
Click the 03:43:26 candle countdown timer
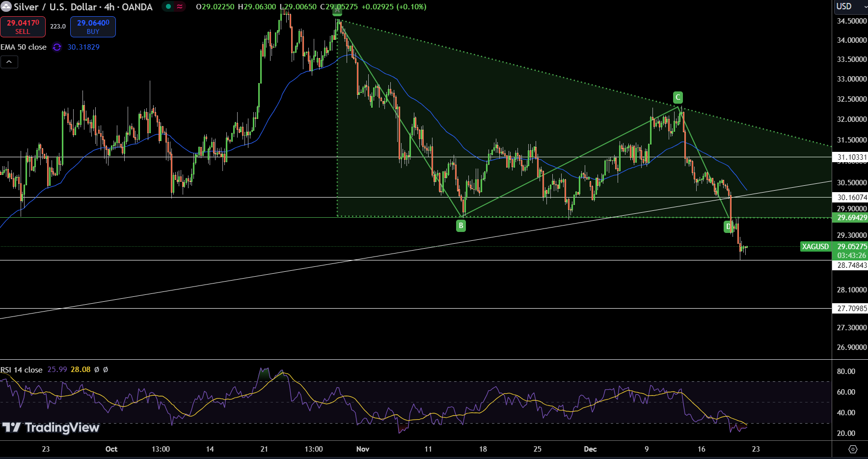tap(851, 256)
